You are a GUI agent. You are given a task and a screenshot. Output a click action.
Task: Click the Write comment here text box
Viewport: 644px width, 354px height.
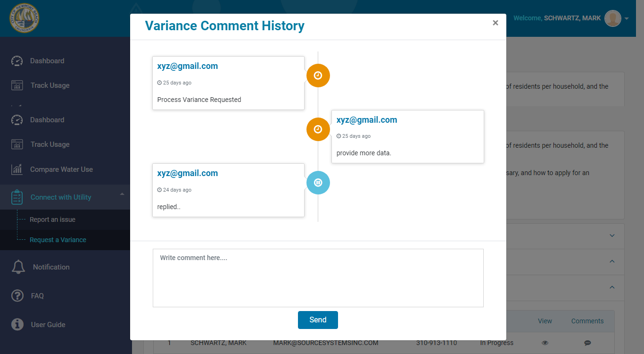pos(318,278)
